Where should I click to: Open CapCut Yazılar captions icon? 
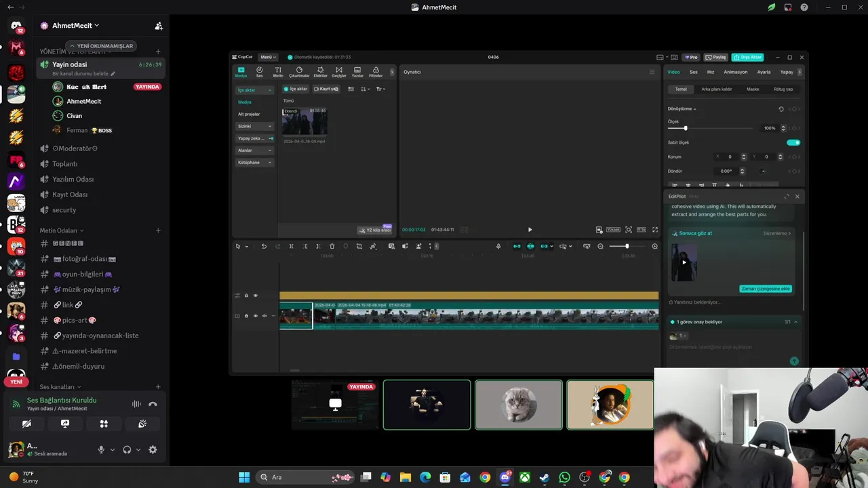pos(357,72)
